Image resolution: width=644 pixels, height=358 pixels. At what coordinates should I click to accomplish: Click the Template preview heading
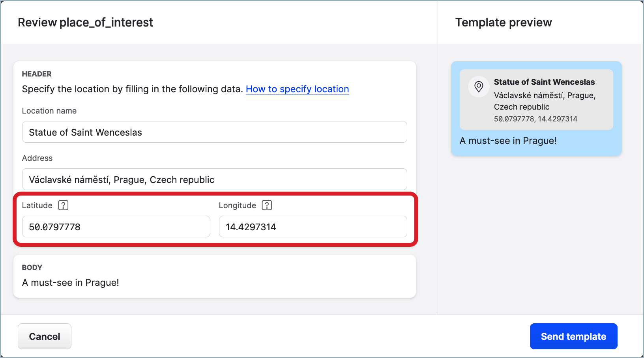pos(504,22)
